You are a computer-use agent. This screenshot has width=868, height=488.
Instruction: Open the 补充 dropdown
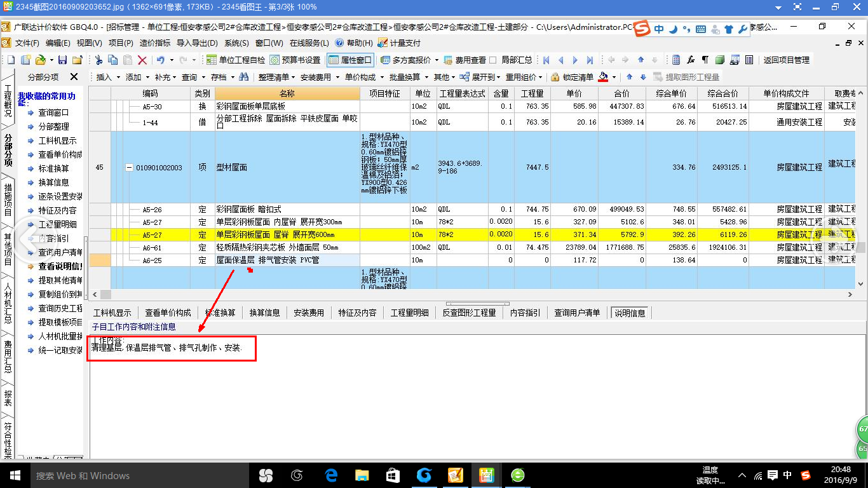click(165, 77)
